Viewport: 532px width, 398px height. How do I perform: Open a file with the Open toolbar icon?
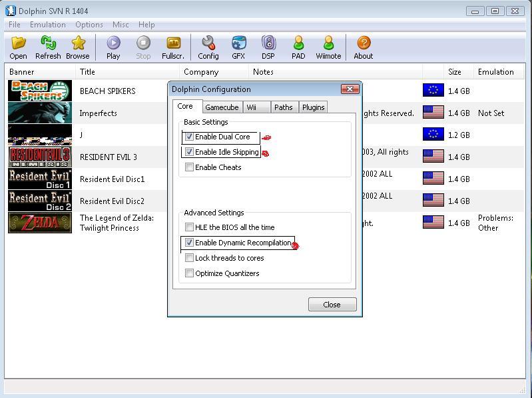pyautogui.click(x=19, y=43)
